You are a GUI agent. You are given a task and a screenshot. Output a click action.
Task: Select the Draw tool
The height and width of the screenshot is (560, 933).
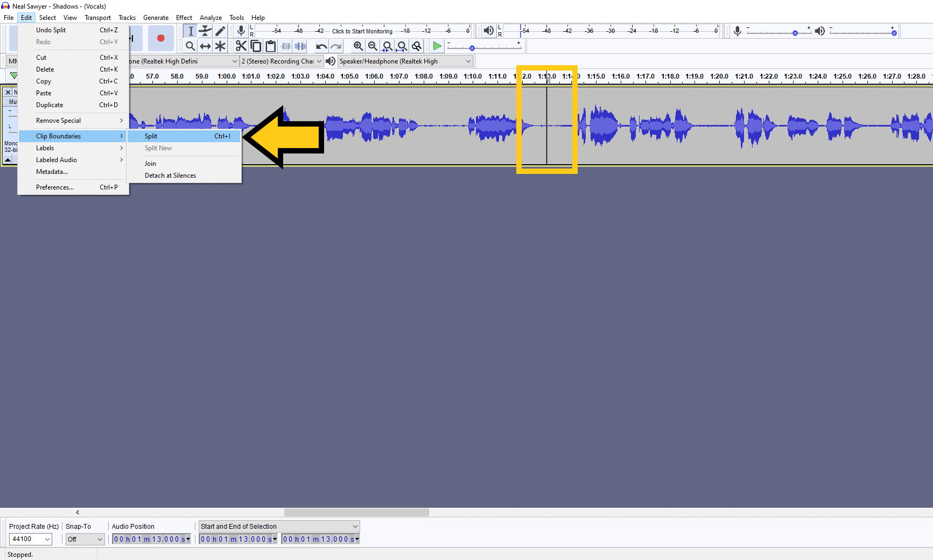(x=220, y=31)
